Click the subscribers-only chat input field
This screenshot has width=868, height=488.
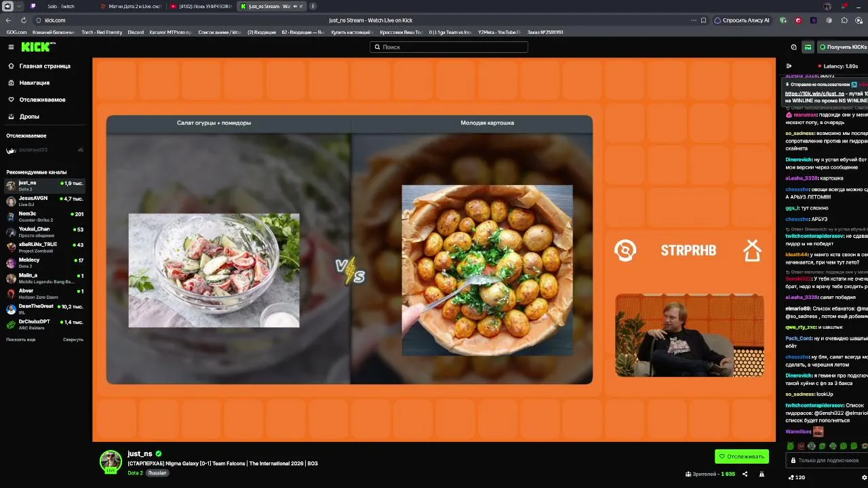coord(827,461)
